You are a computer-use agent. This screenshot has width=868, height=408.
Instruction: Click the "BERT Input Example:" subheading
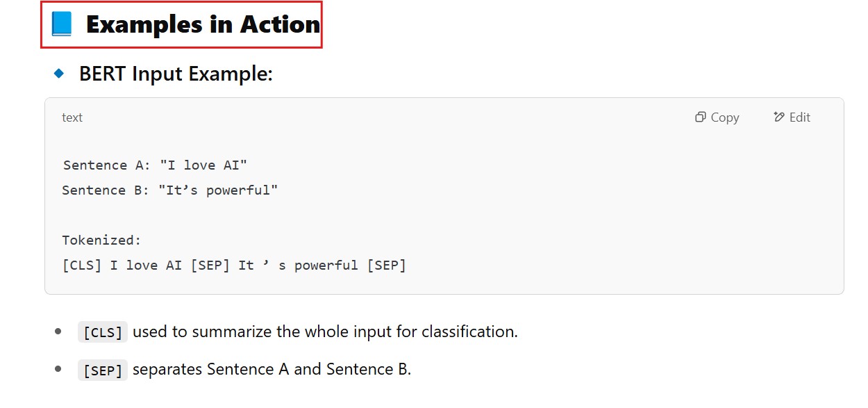[176, 74]
